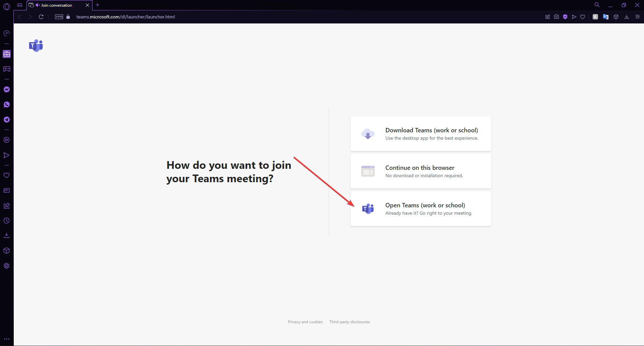
Task: Open Personal News in the sidebar
Action: coord(7,191)
